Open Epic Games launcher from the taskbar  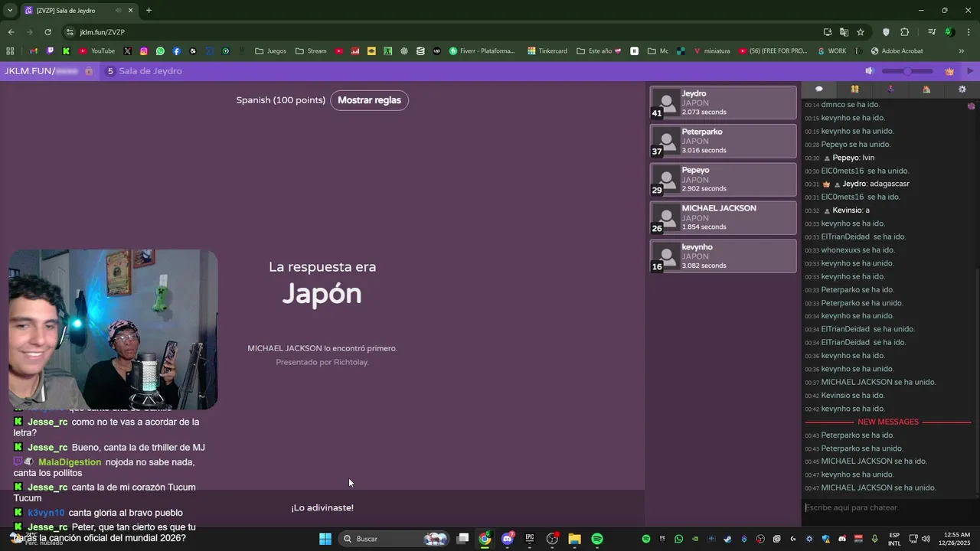[x=530, y=539]
